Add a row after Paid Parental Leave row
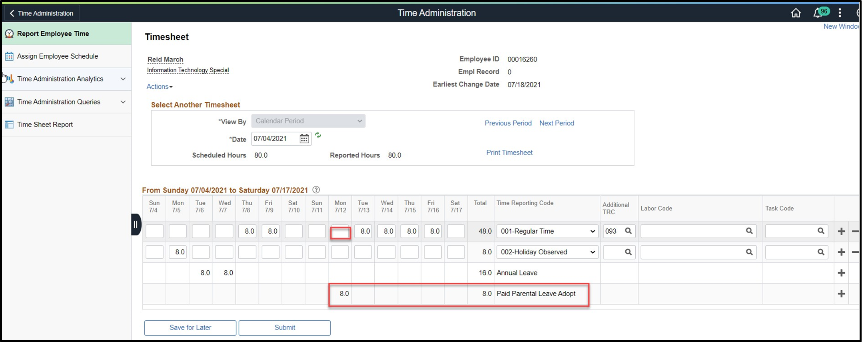Screen dimensions: 868x355 pyautogui.click(x=842, y=294)
